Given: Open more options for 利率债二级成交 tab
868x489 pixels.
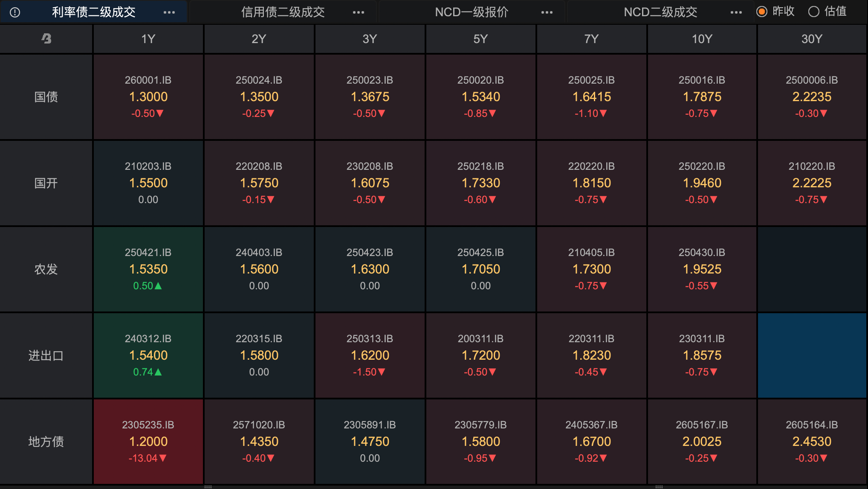Looking at the screenshot, I should (x=169, y=12).
